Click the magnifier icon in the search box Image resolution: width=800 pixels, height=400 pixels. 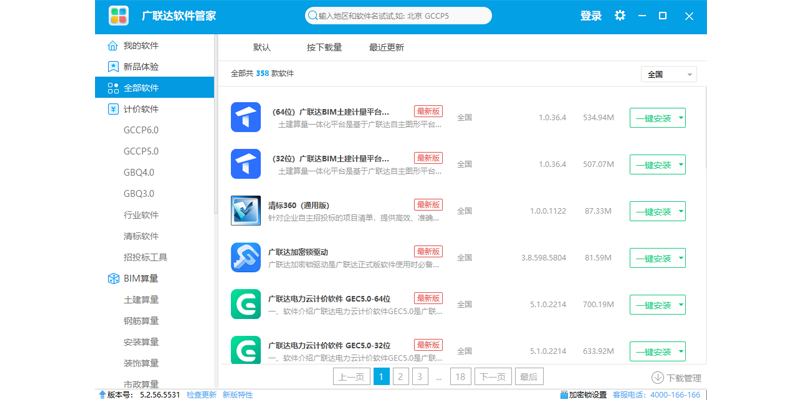(x=312, y=16)
